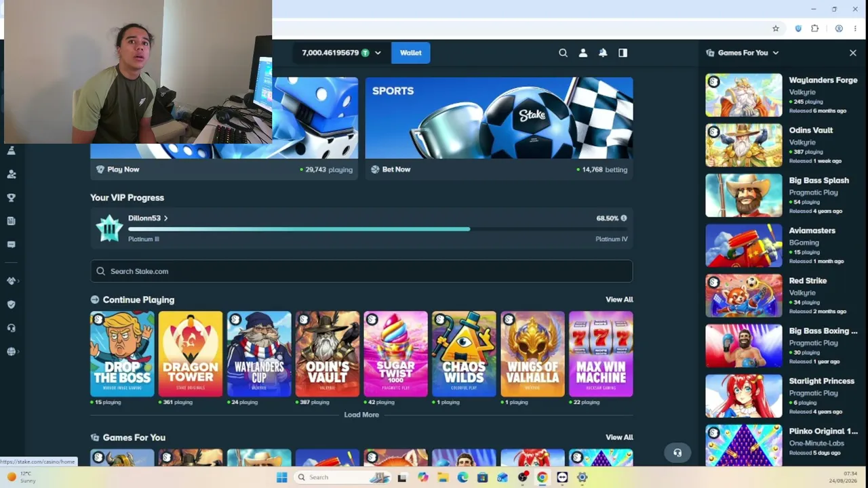Click the Wallet button
Screen dimensions: 868x488
[410, 53]
